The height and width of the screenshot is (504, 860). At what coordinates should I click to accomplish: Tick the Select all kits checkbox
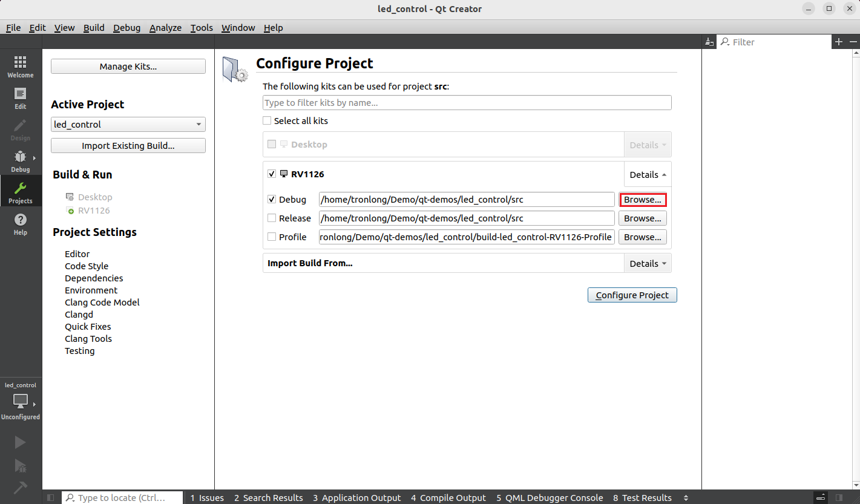(267, 121)
